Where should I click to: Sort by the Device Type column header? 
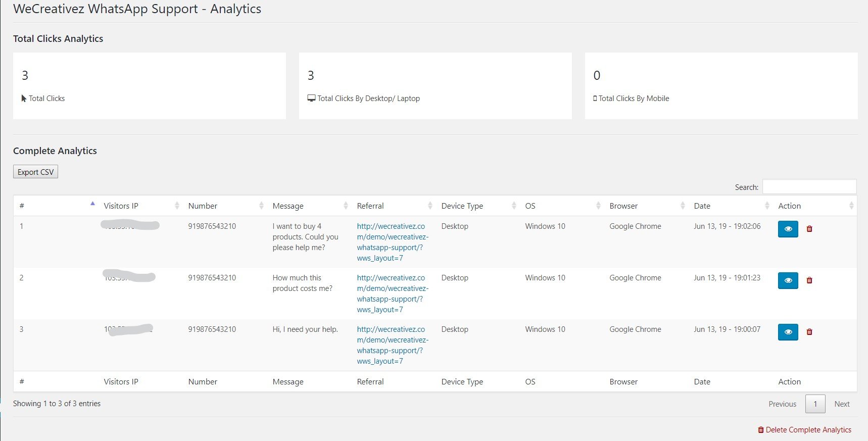coord(477,206)
